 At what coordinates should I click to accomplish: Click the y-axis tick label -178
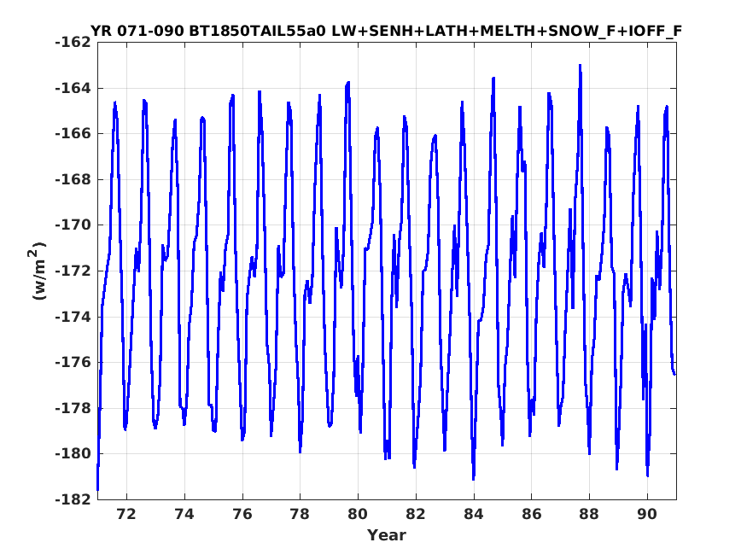tap(73, 408)
